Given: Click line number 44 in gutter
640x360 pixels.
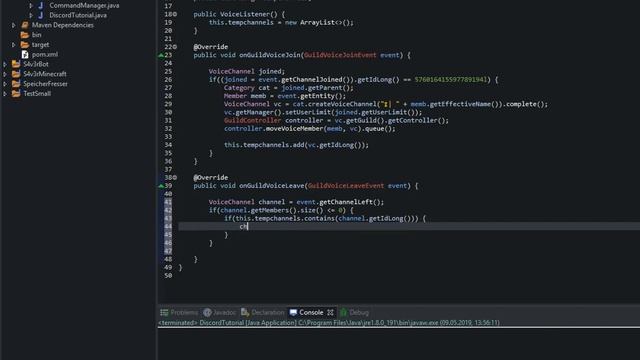Looking at the screenshot, I should pyautogui.click(x=168, y=227).
